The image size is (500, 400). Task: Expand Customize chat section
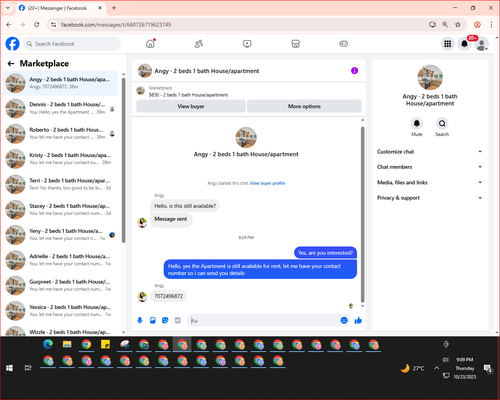click(430, 152)
